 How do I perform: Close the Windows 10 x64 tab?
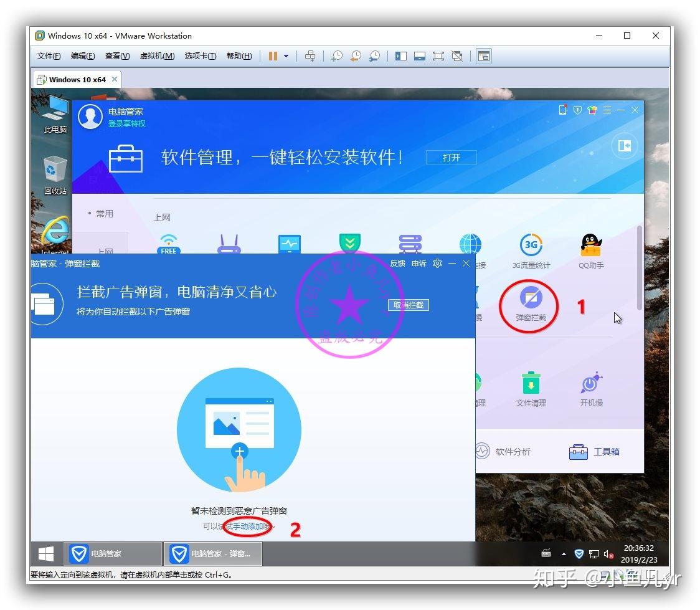115,79
